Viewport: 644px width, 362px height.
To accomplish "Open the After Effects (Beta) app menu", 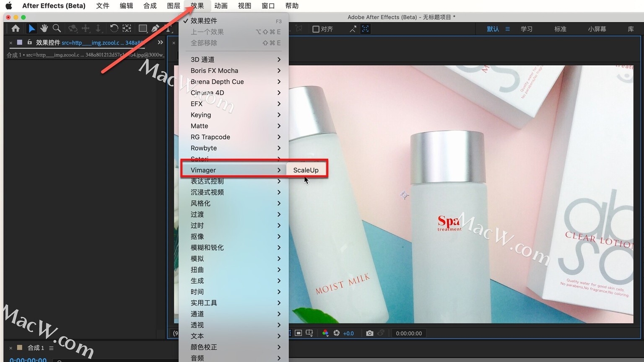I will tap(54, 6).
